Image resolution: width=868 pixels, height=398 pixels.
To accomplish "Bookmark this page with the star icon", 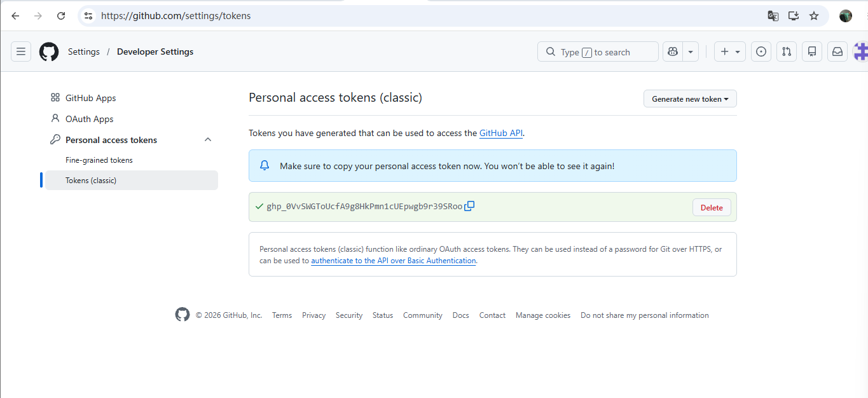I will point(814,16).
